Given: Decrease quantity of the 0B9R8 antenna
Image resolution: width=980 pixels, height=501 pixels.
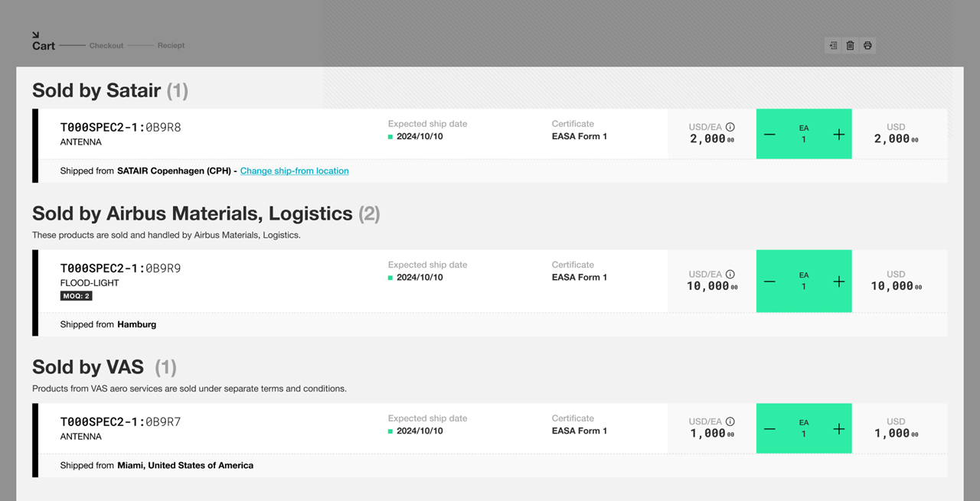Looking at the screenshot, I should [769, 135].
